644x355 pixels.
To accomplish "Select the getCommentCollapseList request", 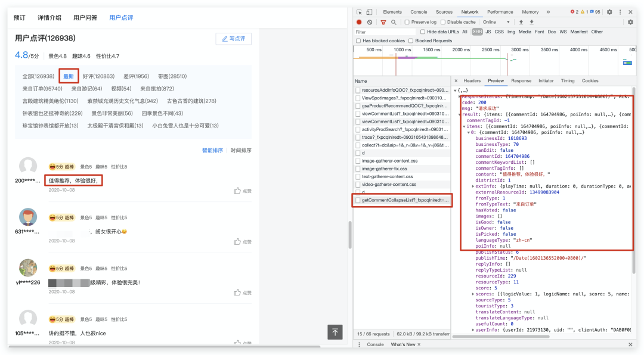I will click(x=404, y=200).
